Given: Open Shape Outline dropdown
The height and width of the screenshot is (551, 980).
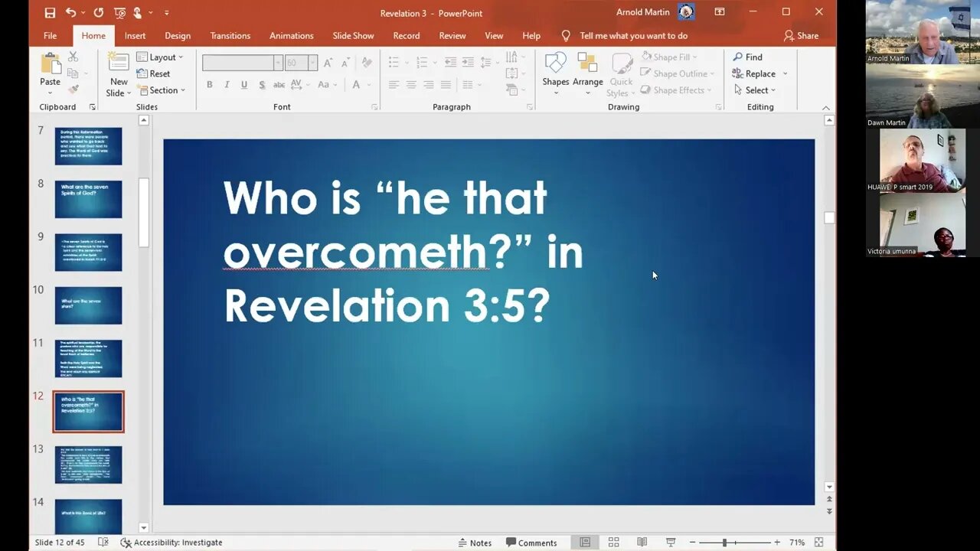Looking at the screenshot, I should (677, 73).
